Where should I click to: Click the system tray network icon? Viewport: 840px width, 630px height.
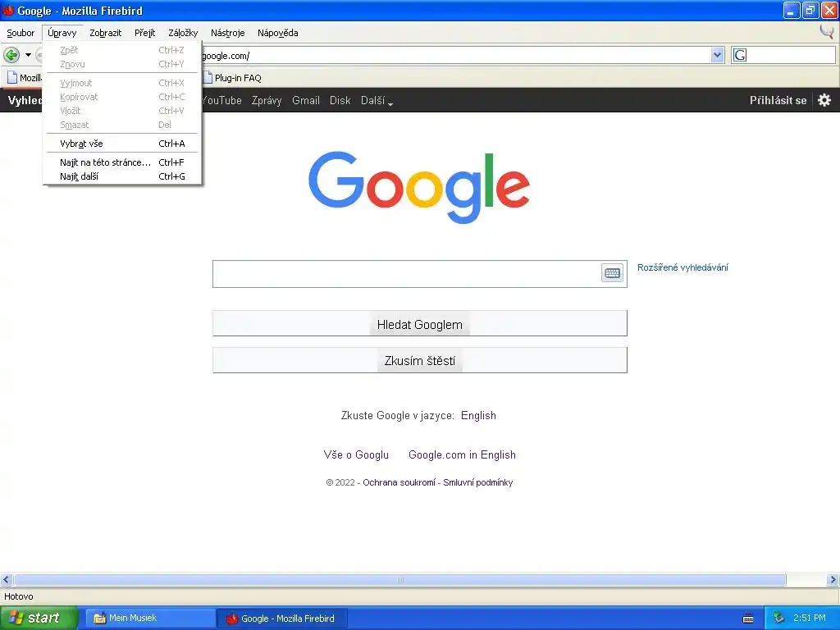778,618
